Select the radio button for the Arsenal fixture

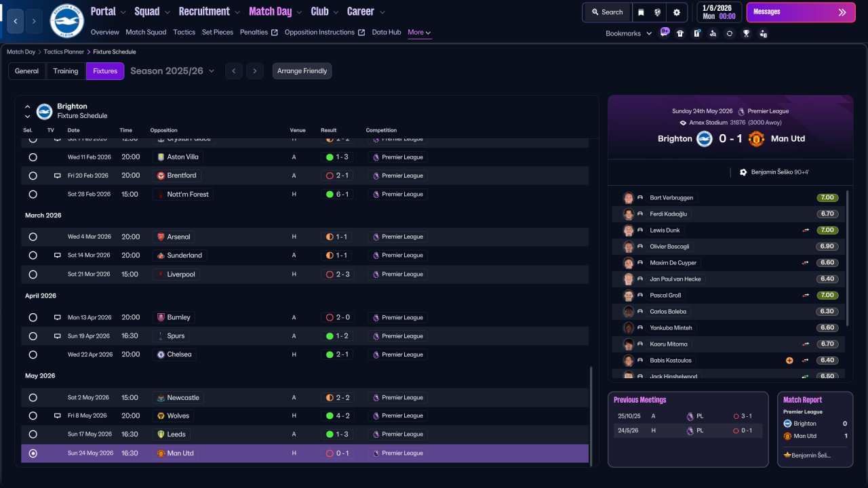[x=33, y=237]
